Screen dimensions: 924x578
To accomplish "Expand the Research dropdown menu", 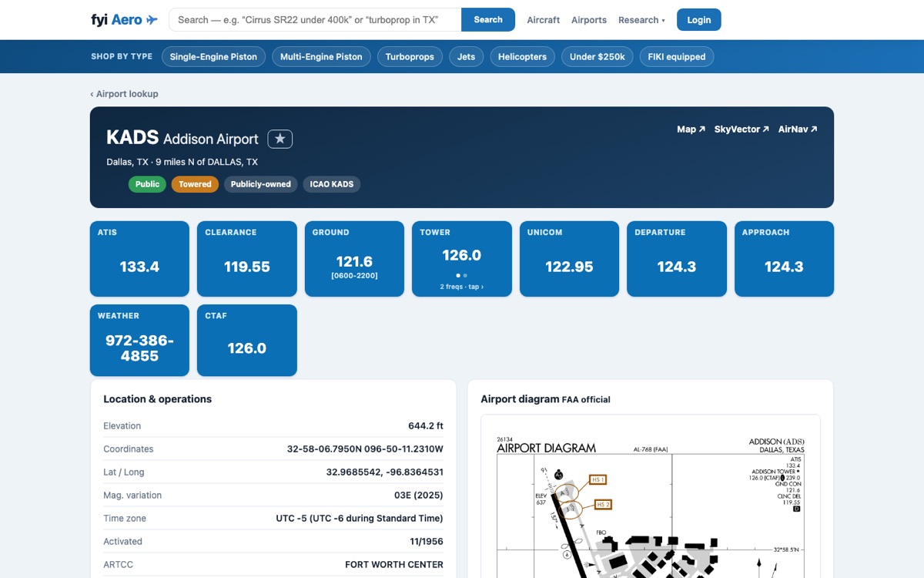I will pyautogui.click(x=641, y=20).
